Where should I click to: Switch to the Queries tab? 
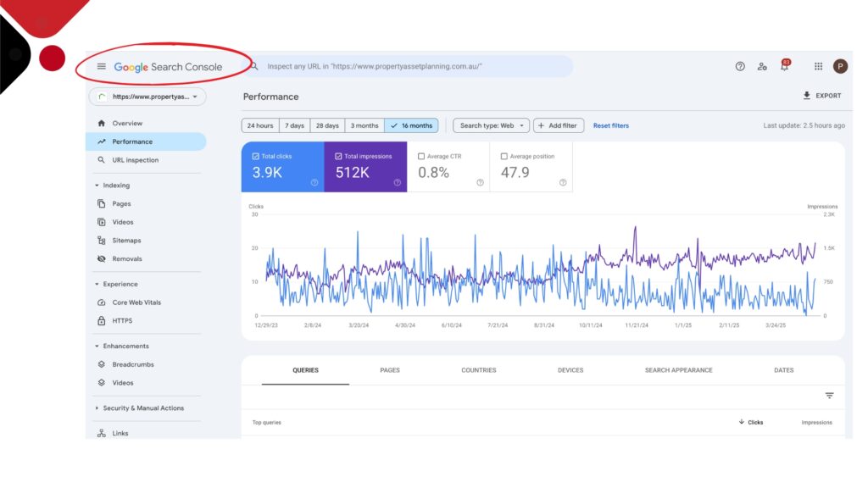305,370
